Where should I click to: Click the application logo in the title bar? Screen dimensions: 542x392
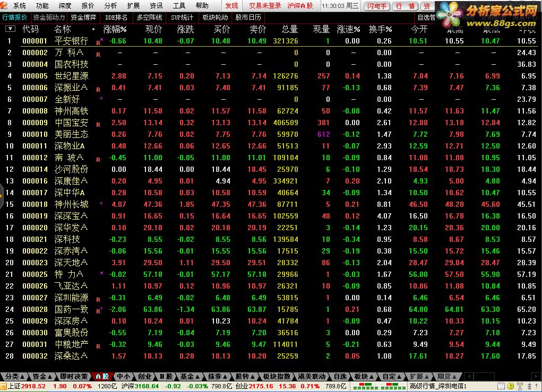tap(4, 5)
